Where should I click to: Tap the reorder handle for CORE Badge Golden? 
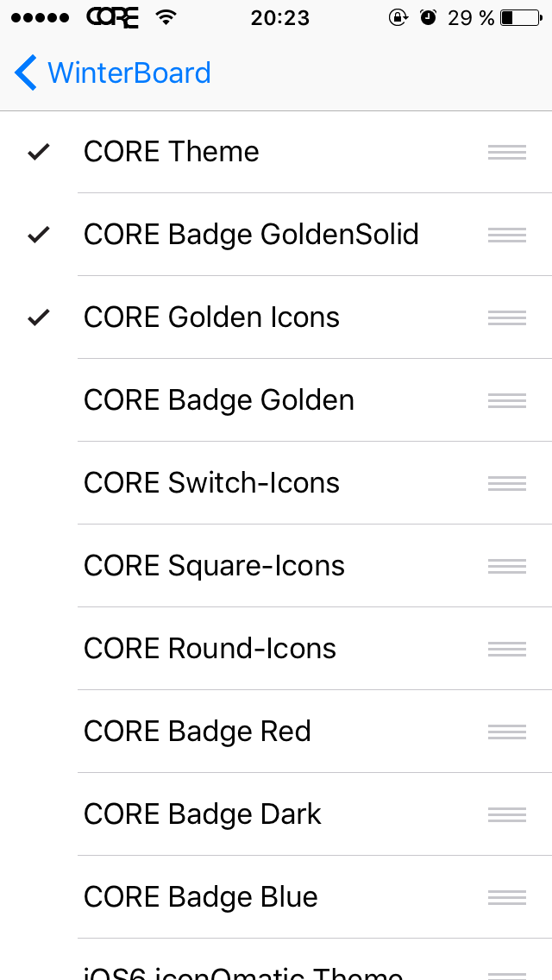[506, 400]
